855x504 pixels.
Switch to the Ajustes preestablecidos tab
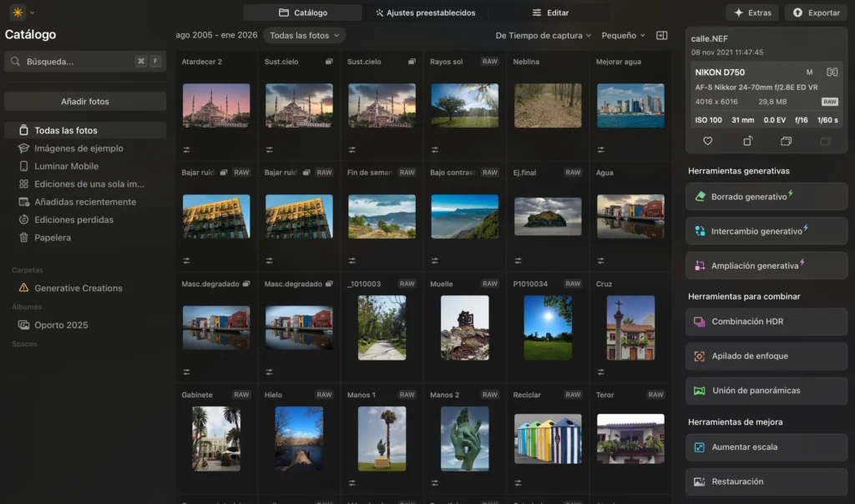pos(425,13)
